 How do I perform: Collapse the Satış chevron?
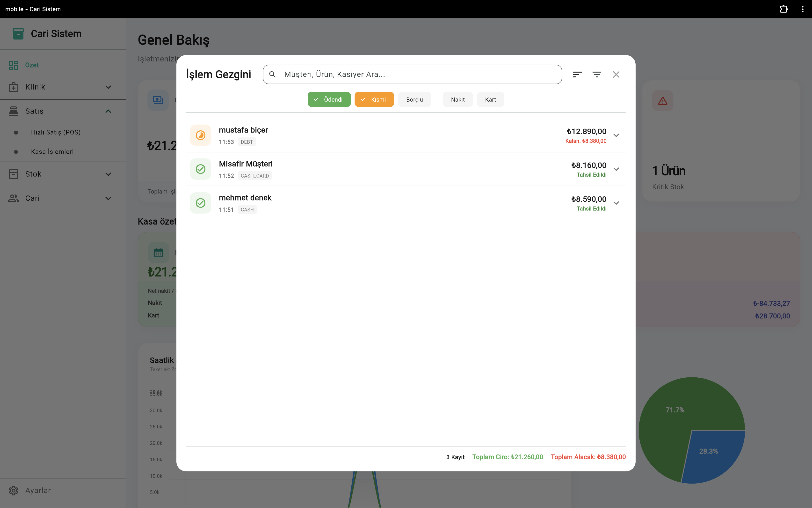pos(108,111)
